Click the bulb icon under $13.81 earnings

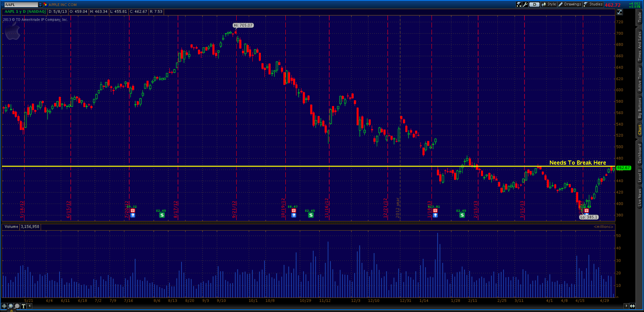coord(435,215)
